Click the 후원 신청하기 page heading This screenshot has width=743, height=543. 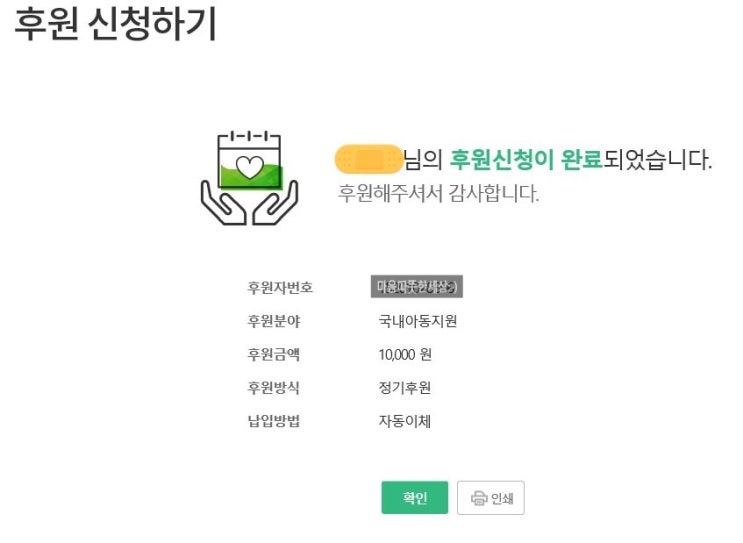tap(115, 24)
